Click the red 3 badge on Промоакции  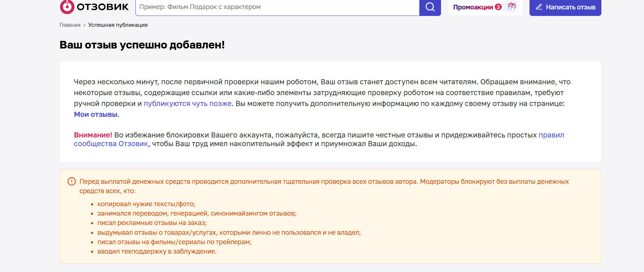coord(498,7)
